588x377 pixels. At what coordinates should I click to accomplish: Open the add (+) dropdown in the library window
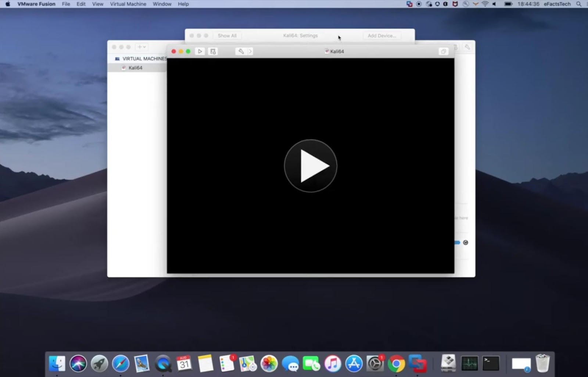[x=142, y=47]
